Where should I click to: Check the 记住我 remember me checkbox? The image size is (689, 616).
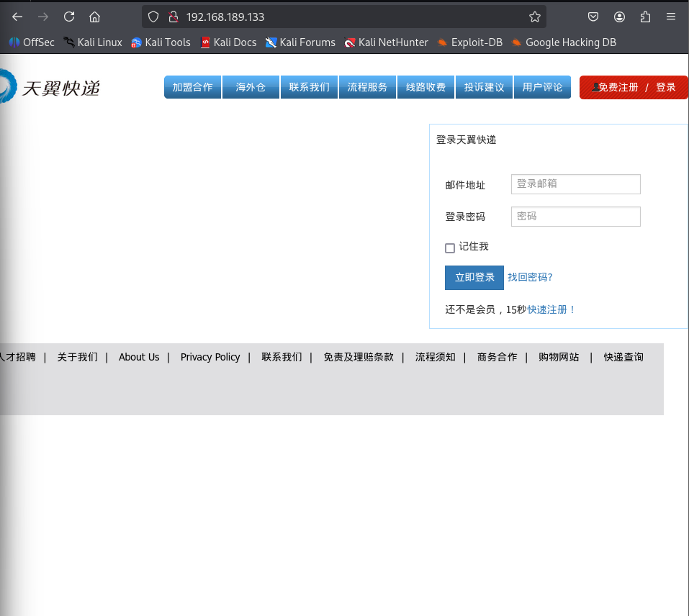coord(450,248)
